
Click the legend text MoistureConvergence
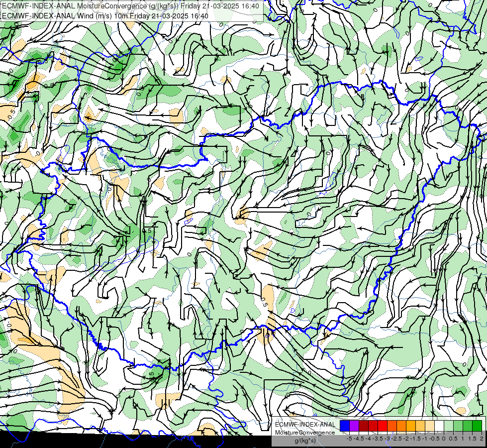point(305,433)
